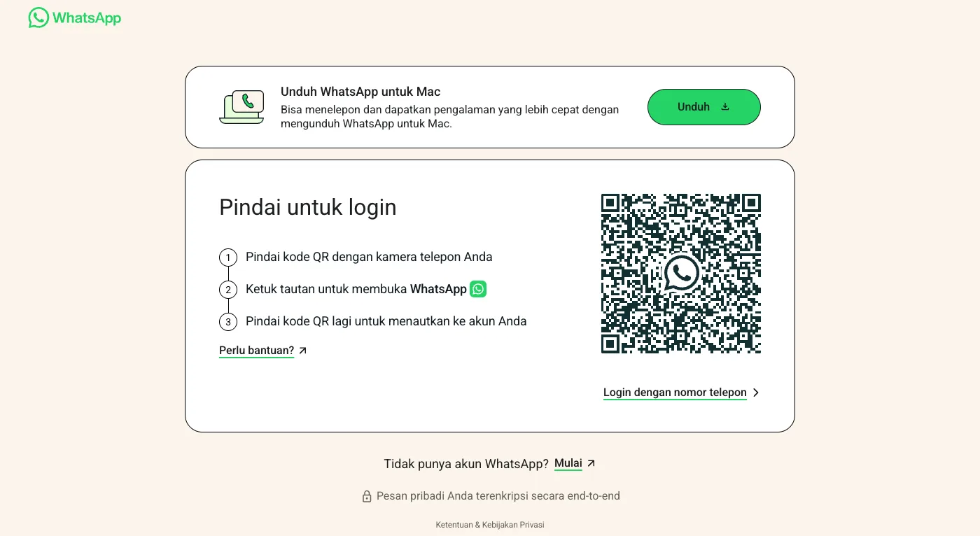Viewport: 980px width, 536px height.
Task: Click the lock icon near encryption message
Action: (x=366, y=496)
